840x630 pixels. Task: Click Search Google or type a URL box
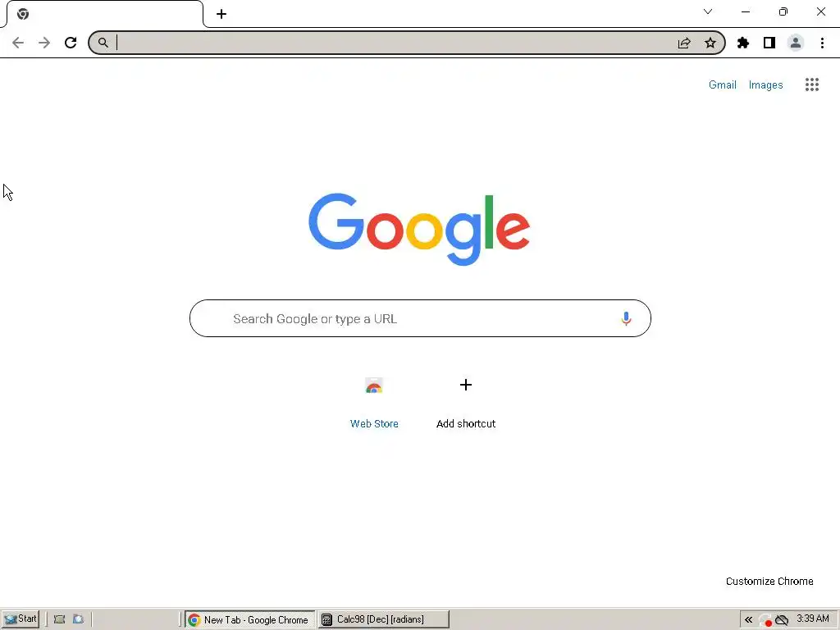[420, 319]
